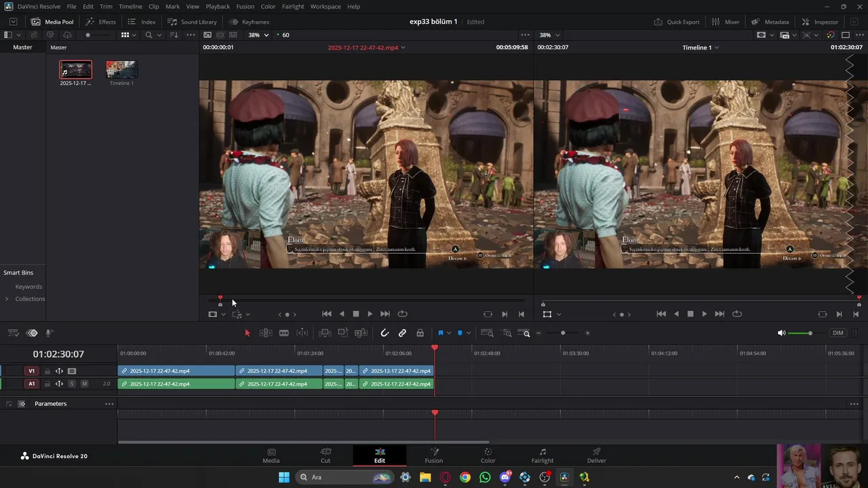Open media pool sort order dropdown
This screenshot has height=488, width=868.
pyautogui.click(x=174, y=35)
